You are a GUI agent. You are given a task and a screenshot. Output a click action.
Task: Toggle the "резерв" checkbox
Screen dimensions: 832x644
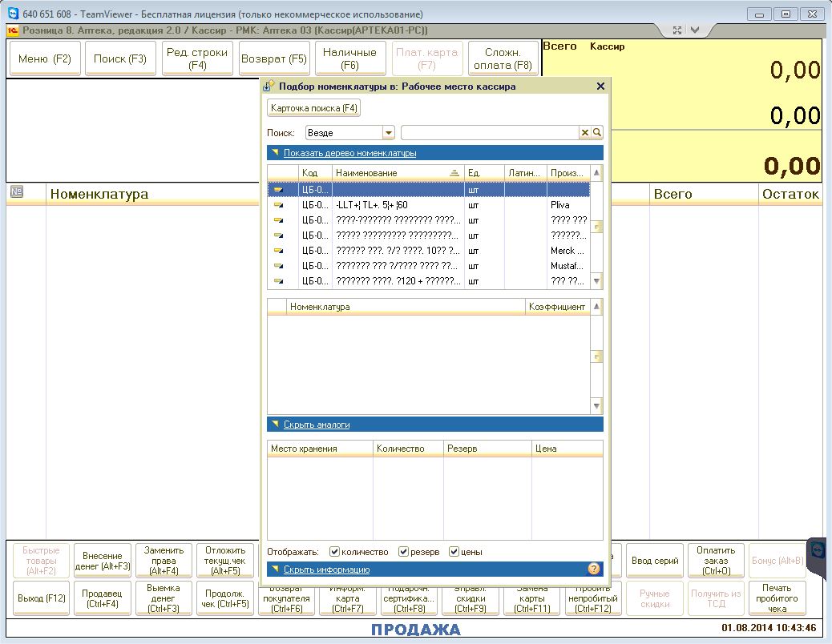click(x=403, y=552)
